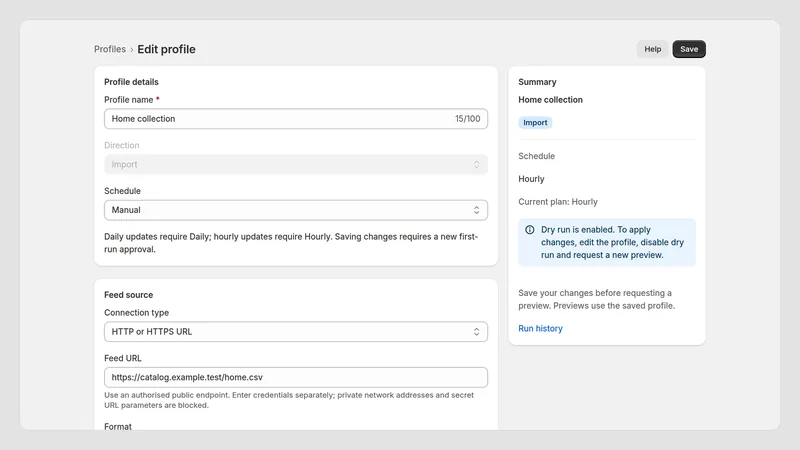The image size is (800, 450).
Task: Open the Help button
Action: (653, 49)
